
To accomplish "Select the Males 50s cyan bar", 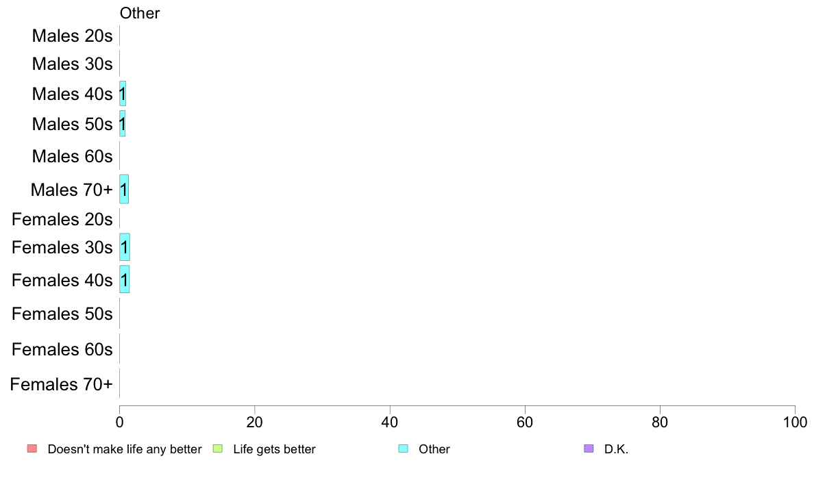I will pos(123,123).
